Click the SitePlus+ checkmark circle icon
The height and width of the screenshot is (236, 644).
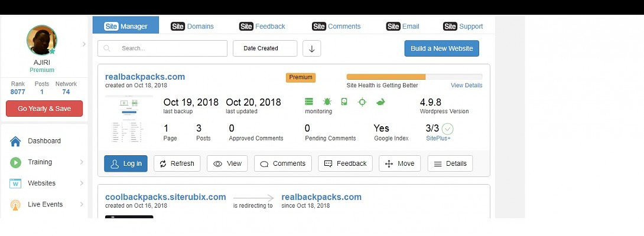pos(447,129)
